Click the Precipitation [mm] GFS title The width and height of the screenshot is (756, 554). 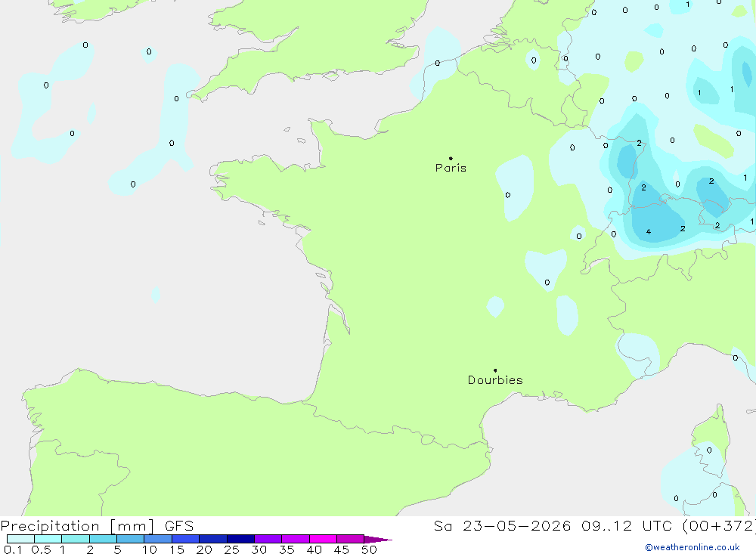[97, 526]
